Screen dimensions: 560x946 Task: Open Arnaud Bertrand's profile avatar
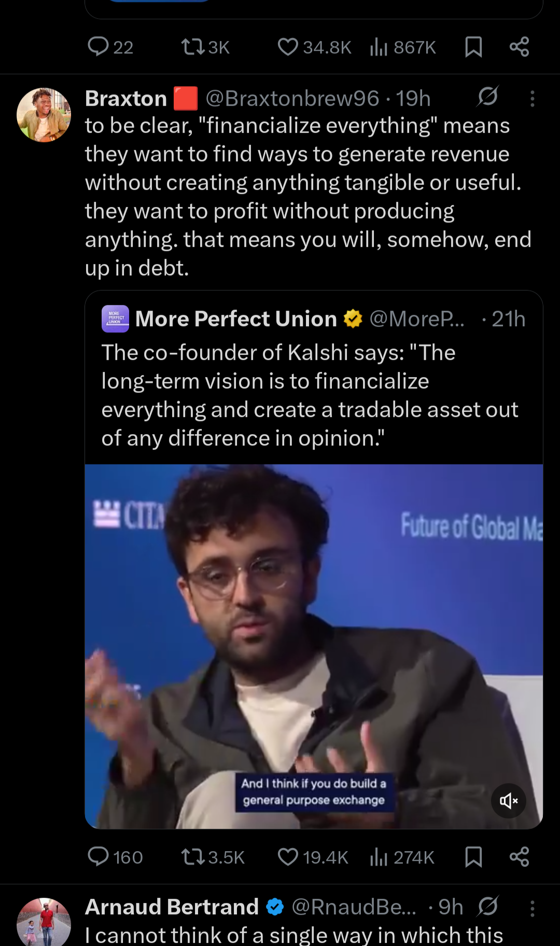(x=44, y=923)
